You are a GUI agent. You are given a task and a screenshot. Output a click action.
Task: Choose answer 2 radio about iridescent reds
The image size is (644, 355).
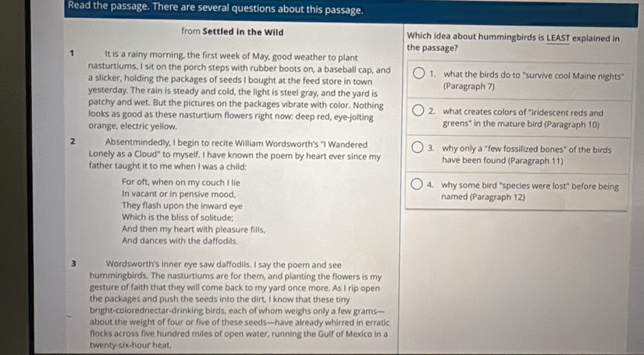coord(418,111)
